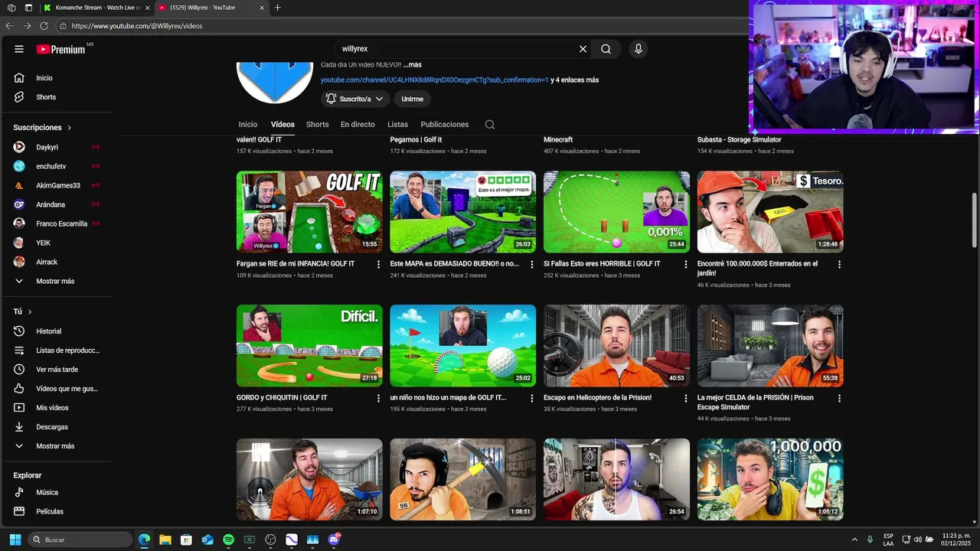Clear the search box with the X

(x=583, y=49)
